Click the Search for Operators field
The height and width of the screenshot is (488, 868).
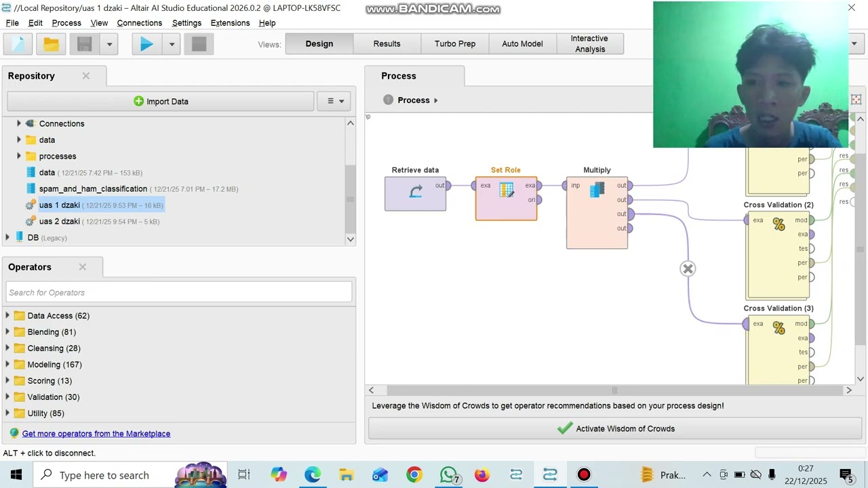point(179,293)
